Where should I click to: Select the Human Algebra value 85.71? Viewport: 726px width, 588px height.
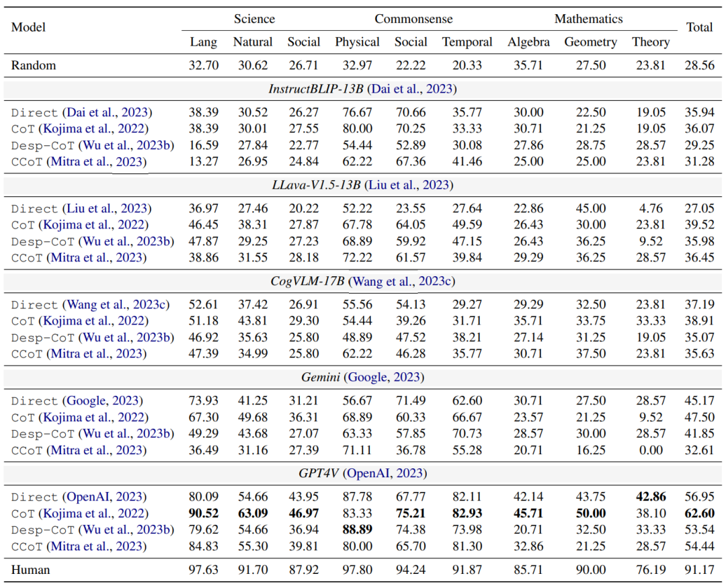tap(528, 569)
